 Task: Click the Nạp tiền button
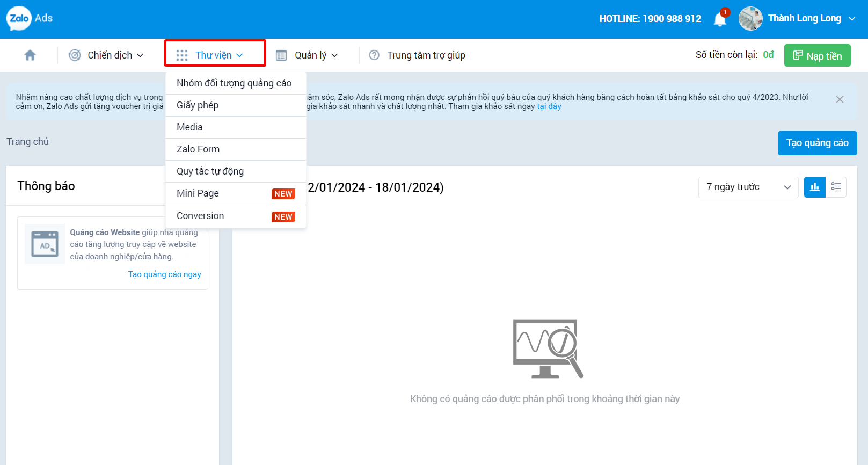[818, 55]
